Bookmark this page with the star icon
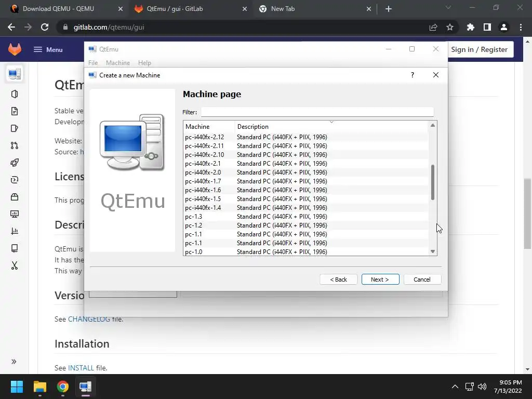Viewport: 532px width, 399px height. (x=450, y=27)
